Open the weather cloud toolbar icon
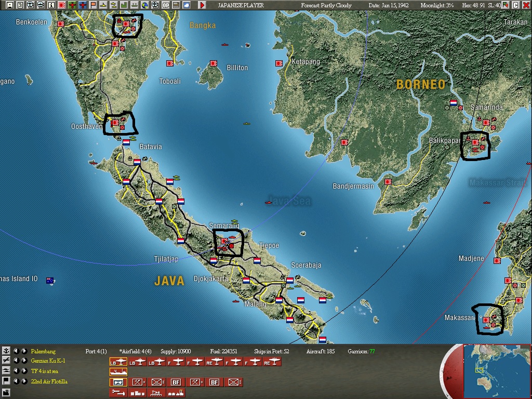532x399 pixels. click(x=187, y=5)
